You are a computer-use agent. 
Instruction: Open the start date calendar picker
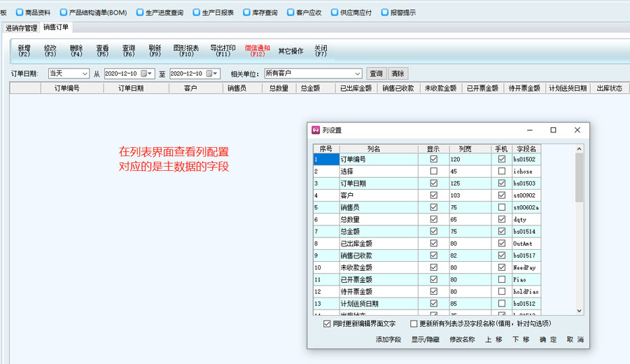145,73
